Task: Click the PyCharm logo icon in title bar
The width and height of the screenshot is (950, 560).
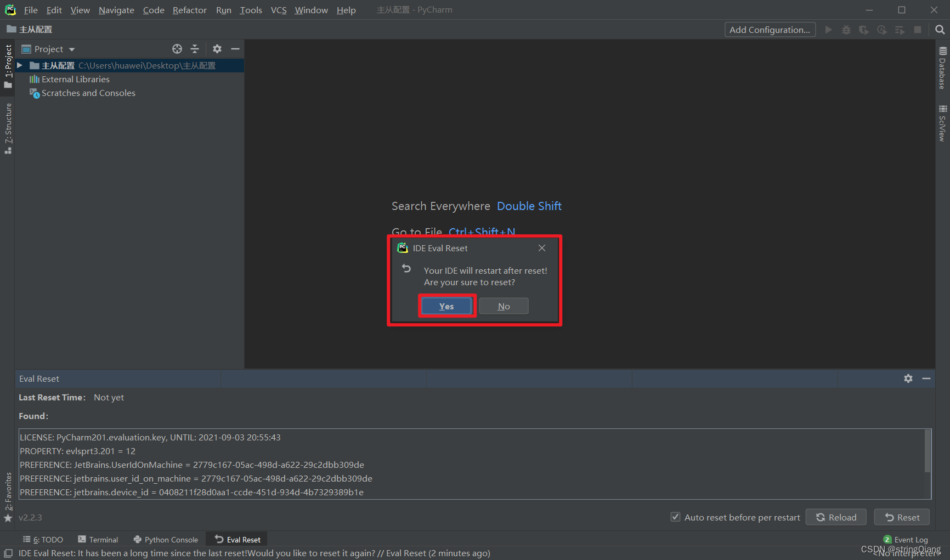Action: (10, 10)
